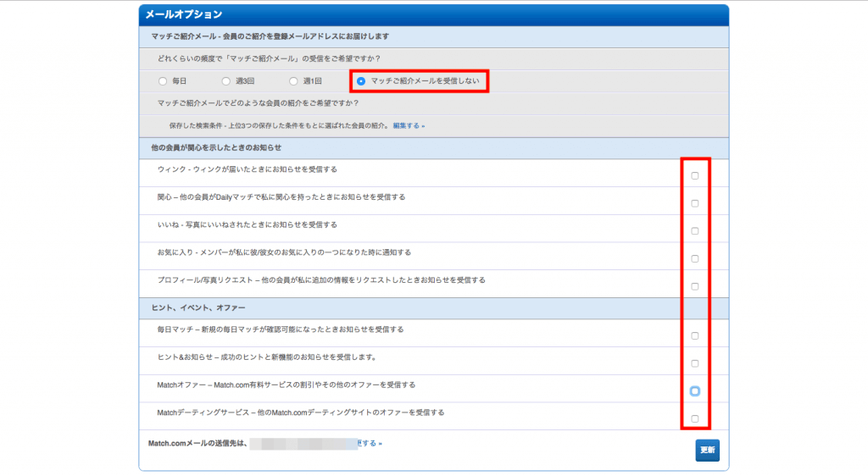Image resolution: width=868 pixels, height=476 pixels.
Task: Toggle the お気に入り notification checkbox
Action: pyautogui.click(x=695, y=259)
